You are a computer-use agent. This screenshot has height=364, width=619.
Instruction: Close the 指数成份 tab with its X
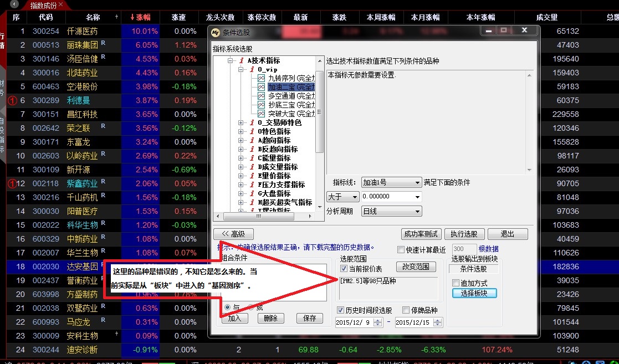[60, 4]
